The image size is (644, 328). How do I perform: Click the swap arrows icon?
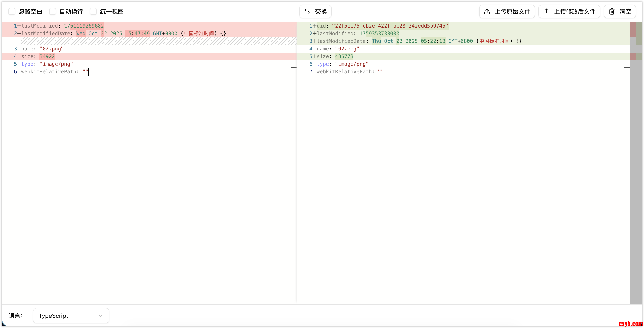point(307,11)
